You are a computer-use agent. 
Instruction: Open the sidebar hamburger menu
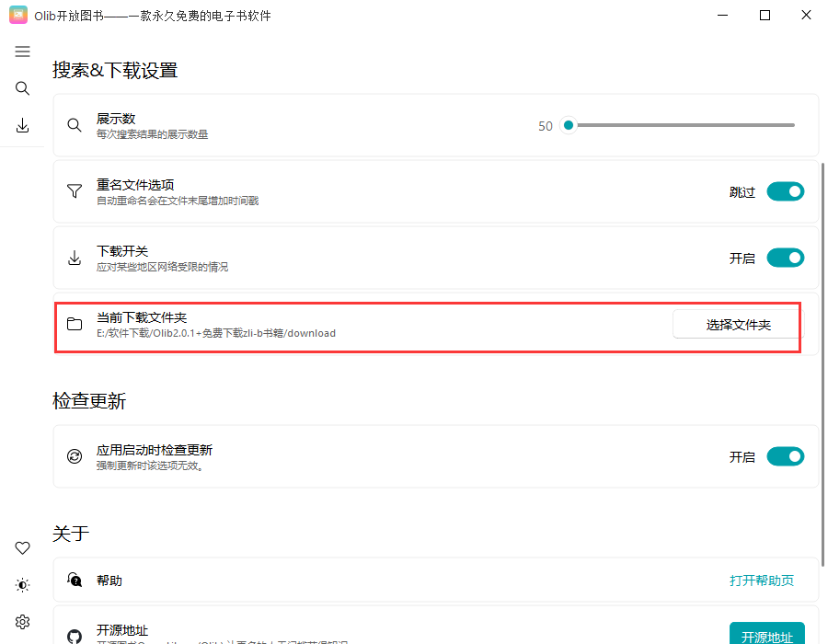(22, 52)
